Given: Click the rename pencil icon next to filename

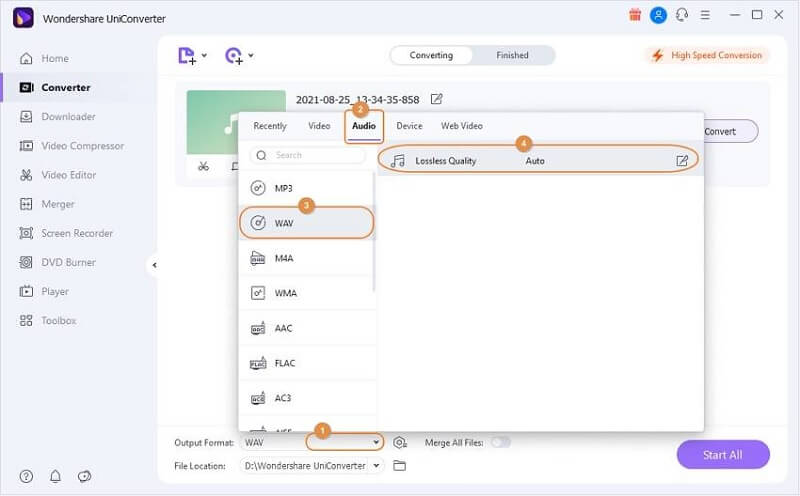Looking at the screenshot, I should [436, 99].
